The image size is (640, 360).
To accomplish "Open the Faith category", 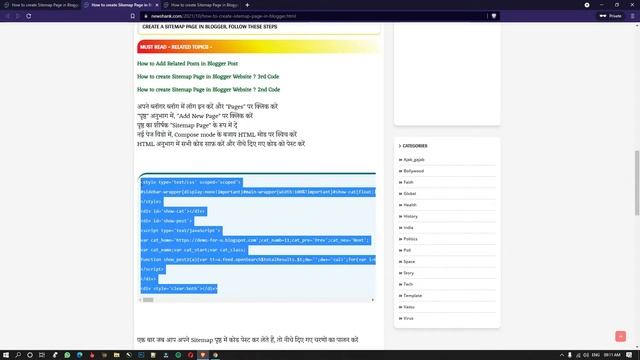I will pyautogui.click(x=408, y=182).
